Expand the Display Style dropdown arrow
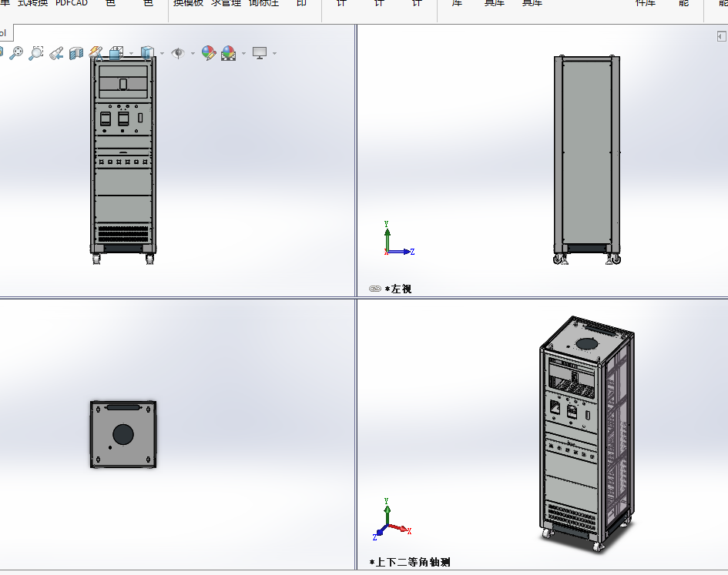 tap(162, 53)
